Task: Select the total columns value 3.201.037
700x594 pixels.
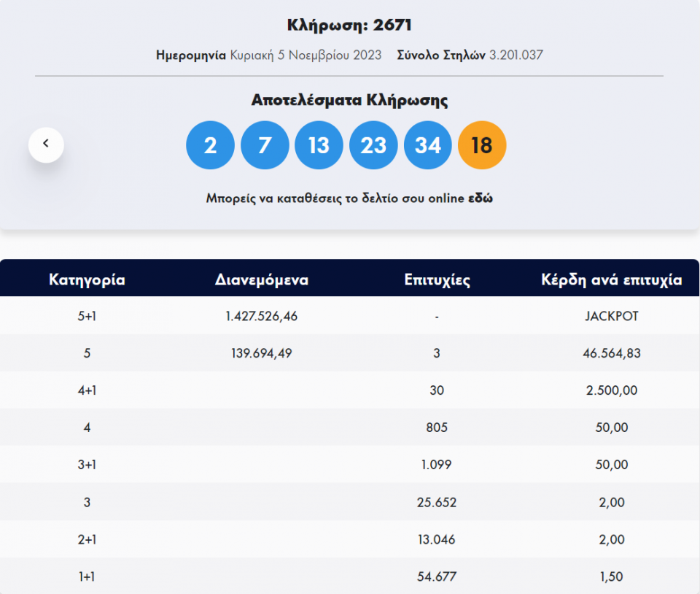Action: [516, 55]
